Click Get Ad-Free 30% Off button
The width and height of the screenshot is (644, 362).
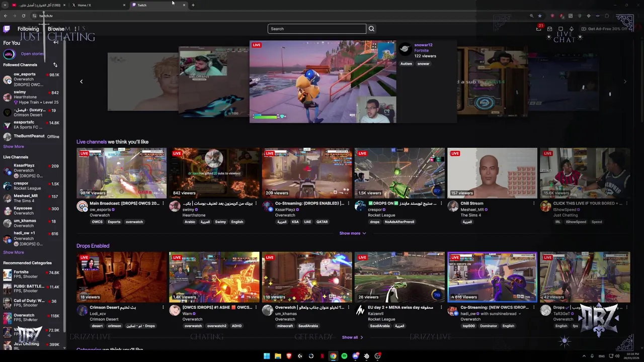click(605, 29)
